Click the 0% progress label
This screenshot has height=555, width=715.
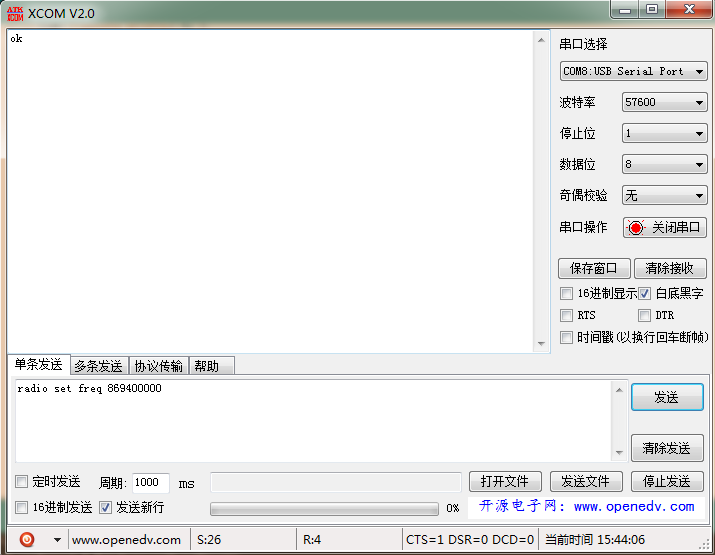click(x=452, y=508)
